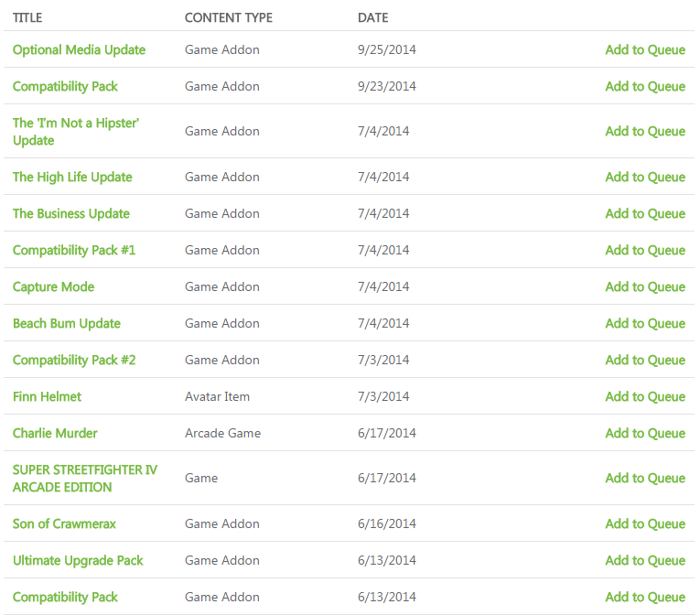Add Capture Mode to queue

pyautogui.click(x=645, y=286)
